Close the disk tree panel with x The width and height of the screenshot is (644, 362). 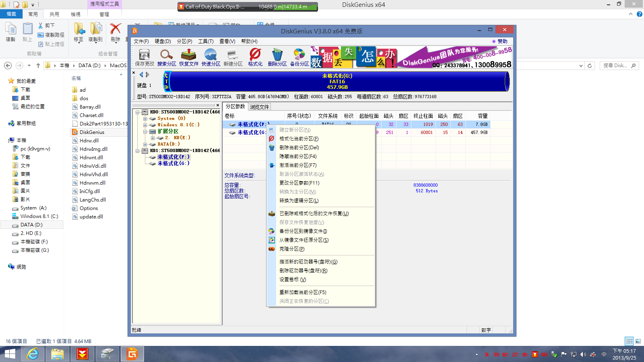[218, 105]
